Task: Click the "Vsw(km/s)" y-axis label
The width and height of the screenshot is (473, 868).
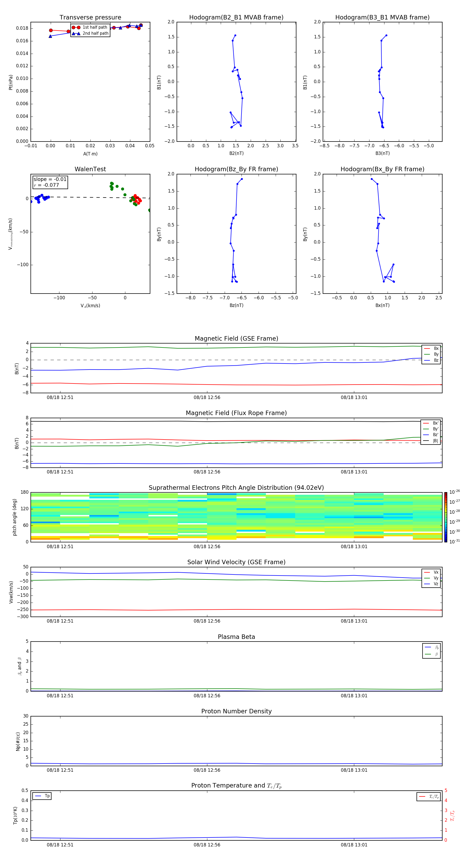Action: tap(11, 592)
